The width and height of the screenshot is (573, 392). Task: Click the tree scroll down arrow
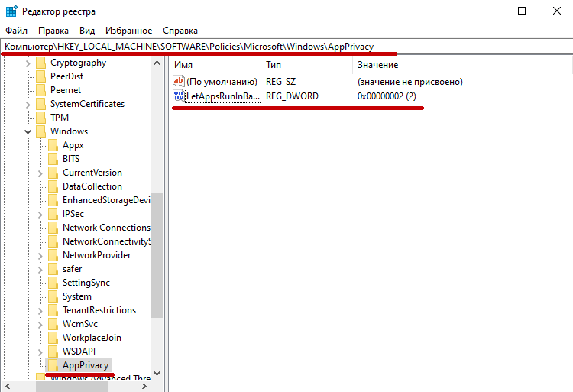[157, 374]
